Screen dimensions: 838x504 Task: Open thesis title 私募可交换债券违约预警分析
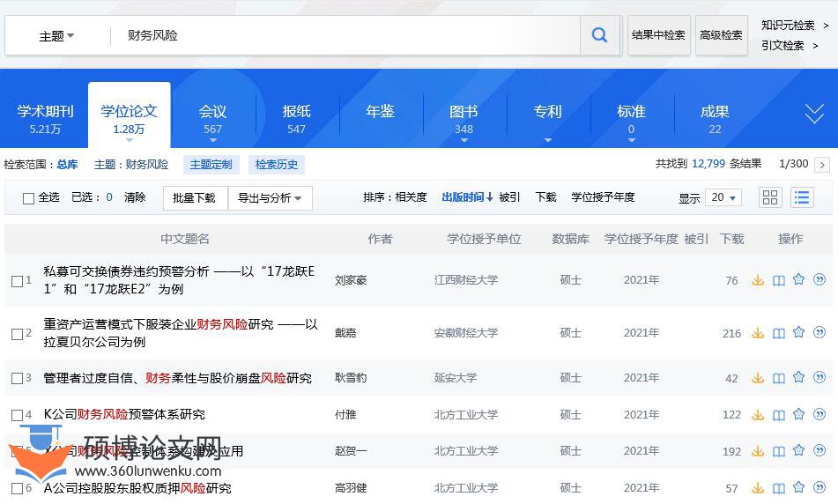179,280
